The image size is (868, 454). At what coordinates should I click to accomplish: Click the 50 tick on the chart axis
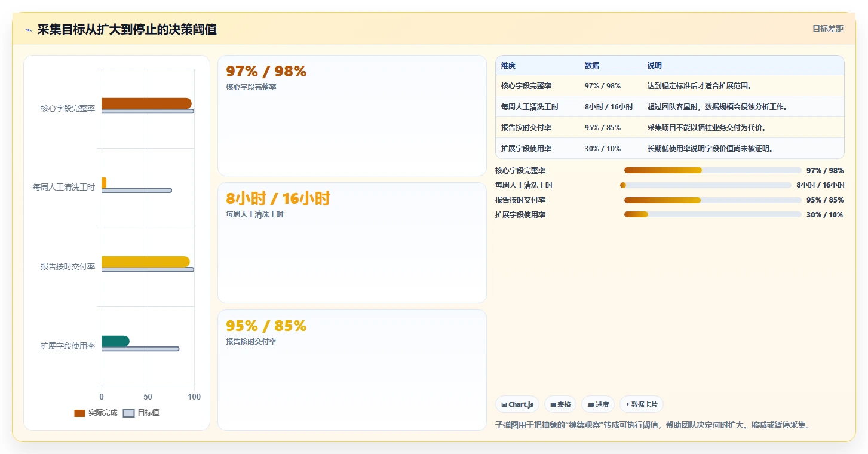[148, 397]
